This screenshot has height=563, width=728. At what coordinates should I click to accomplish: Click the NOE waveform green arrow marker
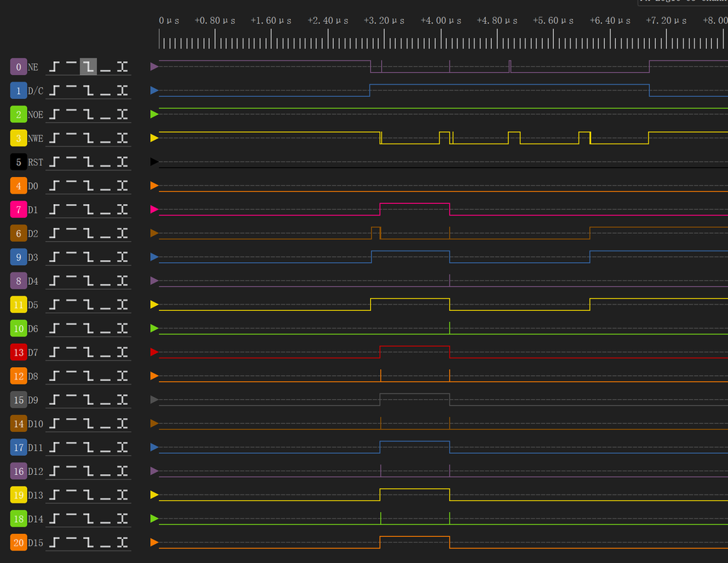point(154,114)
